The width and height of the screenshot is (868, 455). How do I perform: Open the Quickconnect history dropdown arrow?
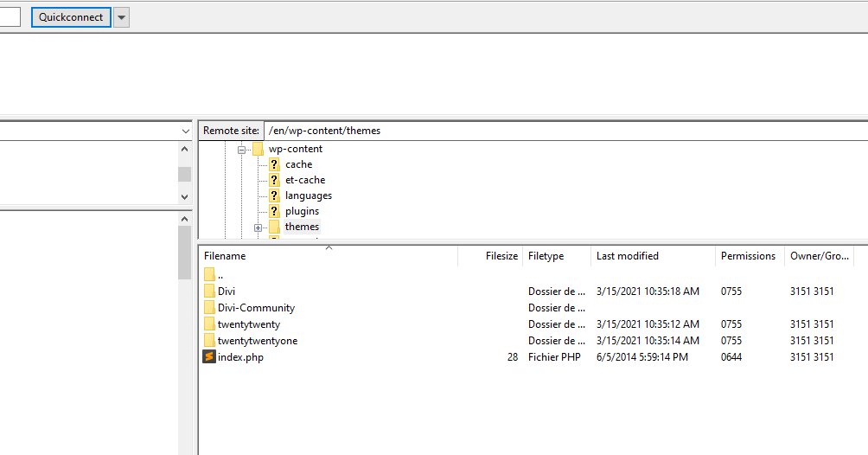(x=121, y=17)
